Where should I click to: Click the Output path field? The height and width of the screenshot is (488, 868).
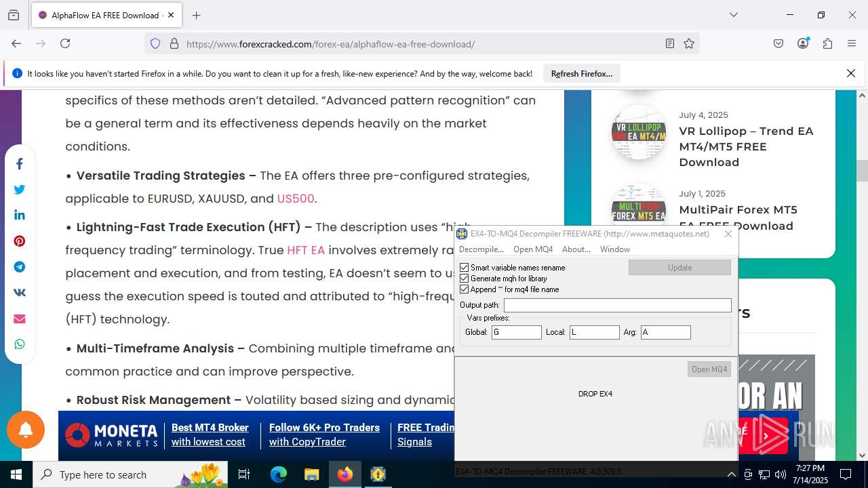coord(617,306)
